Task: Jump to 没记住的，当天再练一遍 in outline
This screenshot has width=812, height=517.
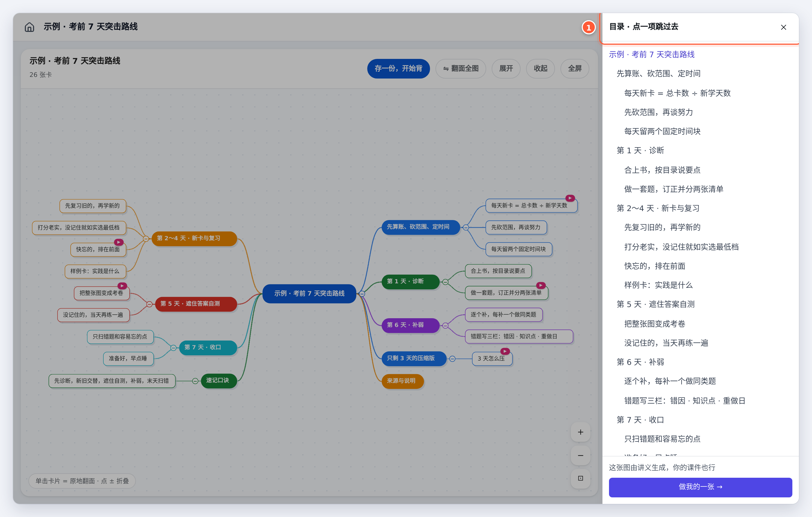Action: 666,343
